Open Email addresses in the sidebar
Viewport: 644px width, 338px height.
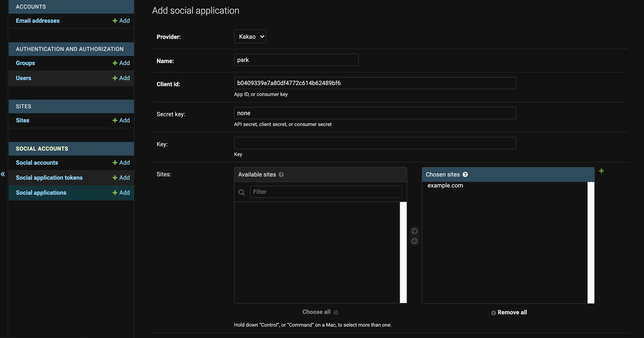[38, 21]
